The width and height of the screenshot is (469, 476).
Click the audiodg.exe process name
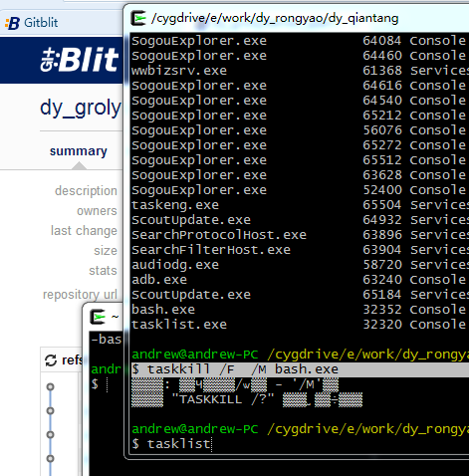pos(175,265)
